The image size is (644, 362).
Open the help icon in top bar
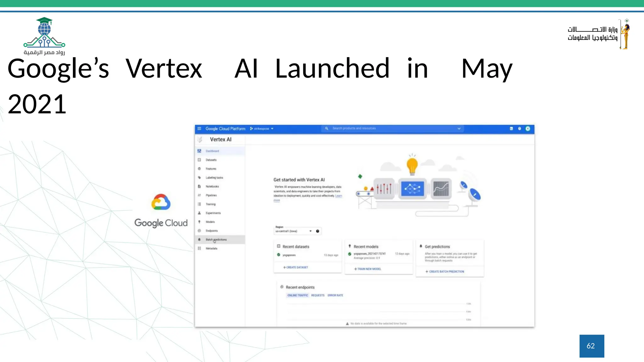point(519,129)
